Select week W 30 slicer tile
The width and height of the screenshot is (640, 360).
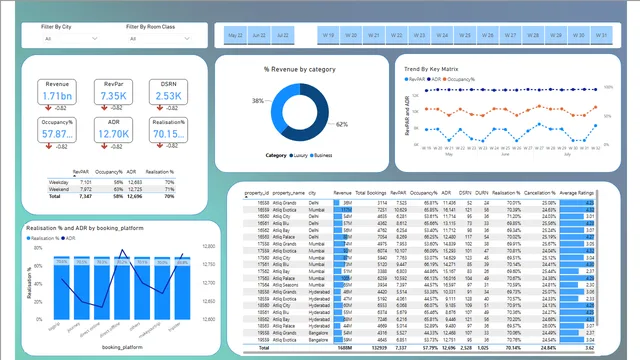(x=578, y=36)
